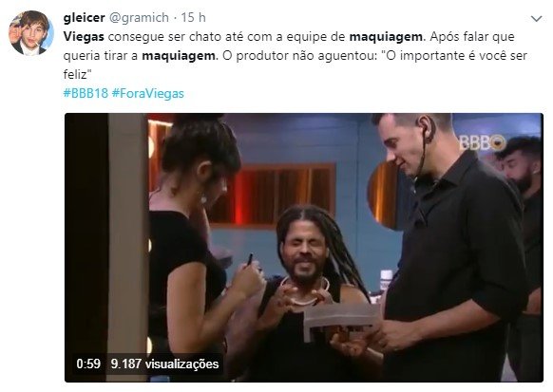Screen dimensions: 553x392
Task: Open the 15 h timestamp link
Action: point(193,17)
